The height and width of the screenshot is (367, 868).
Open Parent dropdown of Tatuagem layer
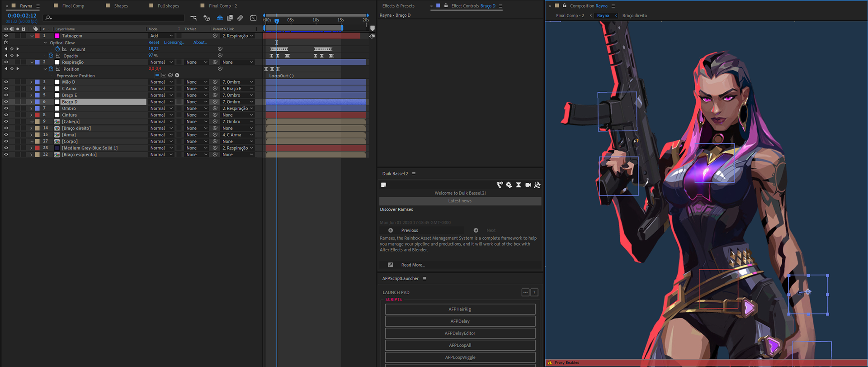click(237, 36)
